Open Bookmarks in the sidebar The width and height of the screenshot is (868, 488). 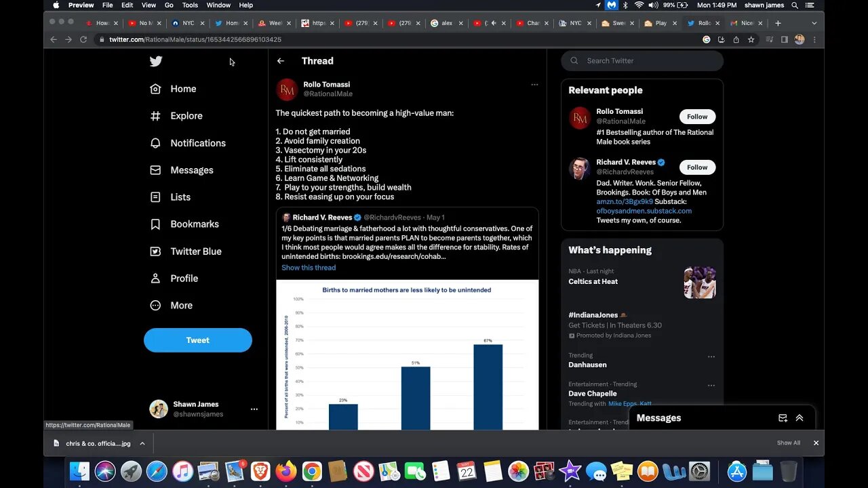pos(184,224)
